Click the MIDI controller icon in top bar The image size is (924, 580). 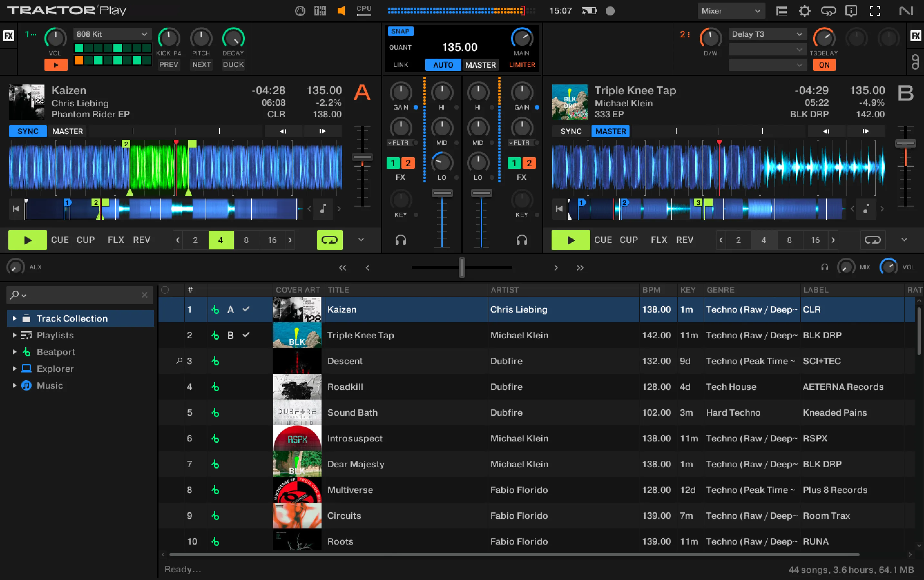[300, 10]
